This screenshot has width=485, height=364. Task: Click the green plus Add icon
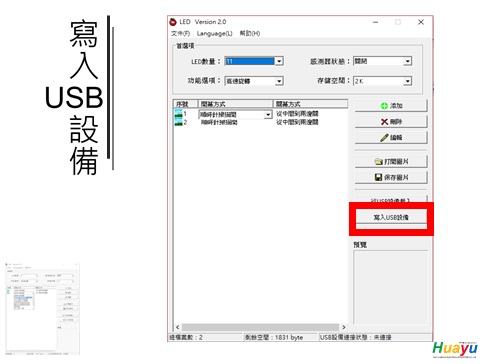[384, 106]
